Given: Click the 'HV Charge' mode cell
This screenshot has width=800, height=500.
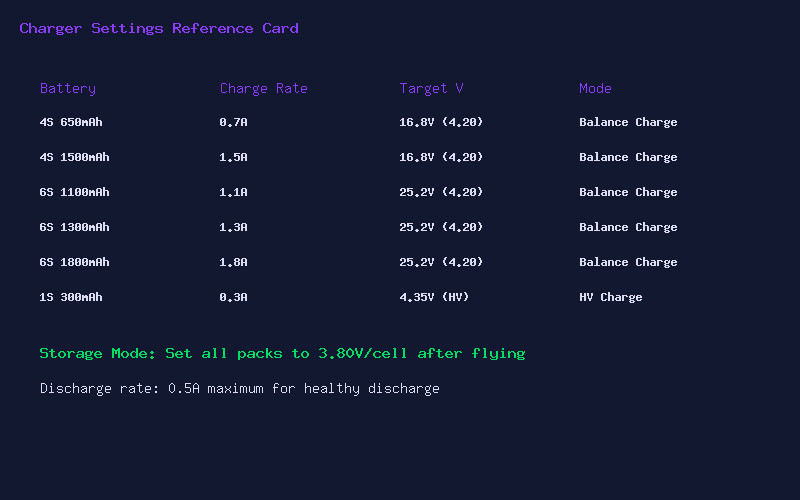Looking at the screenshot, I should pyautogui.click(x=611, y=297).
